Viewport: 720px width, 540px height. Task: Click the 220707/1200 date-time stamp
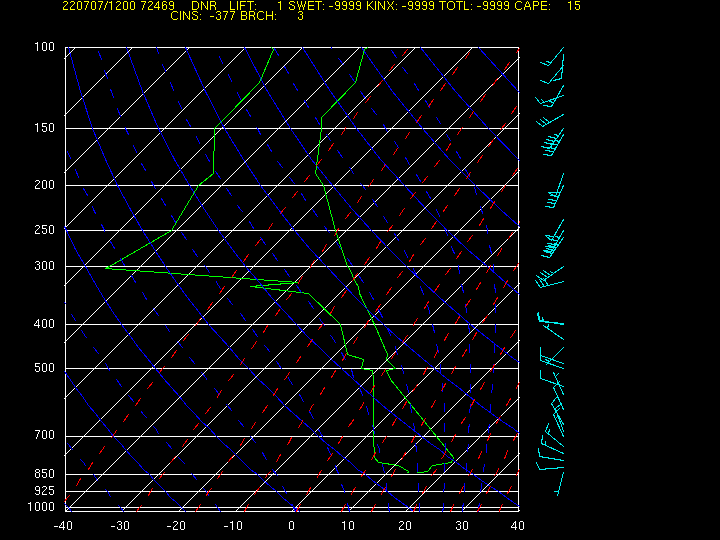[x=99, y=6]
